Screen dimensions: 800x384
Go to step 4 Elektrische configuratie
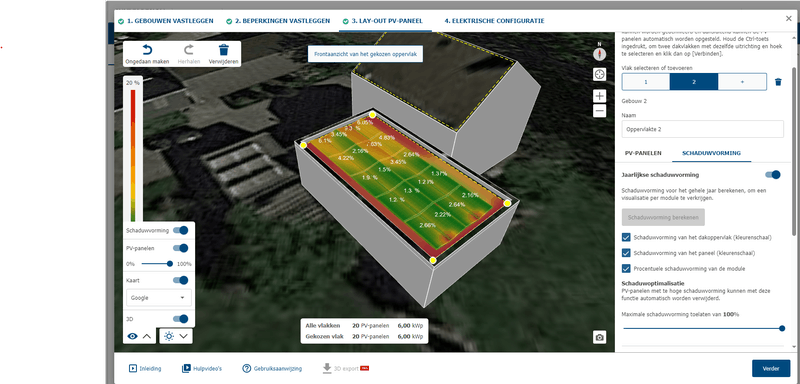494,21
